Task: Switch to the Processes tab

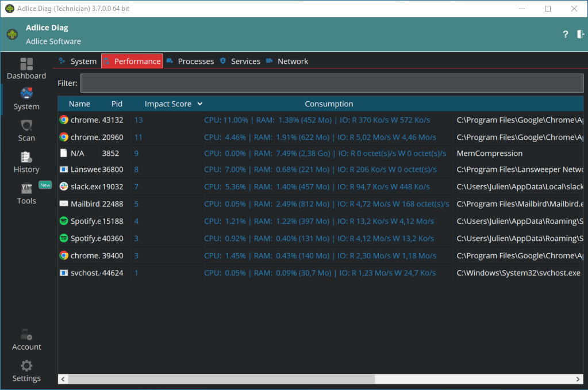Action: click(195, 62)
